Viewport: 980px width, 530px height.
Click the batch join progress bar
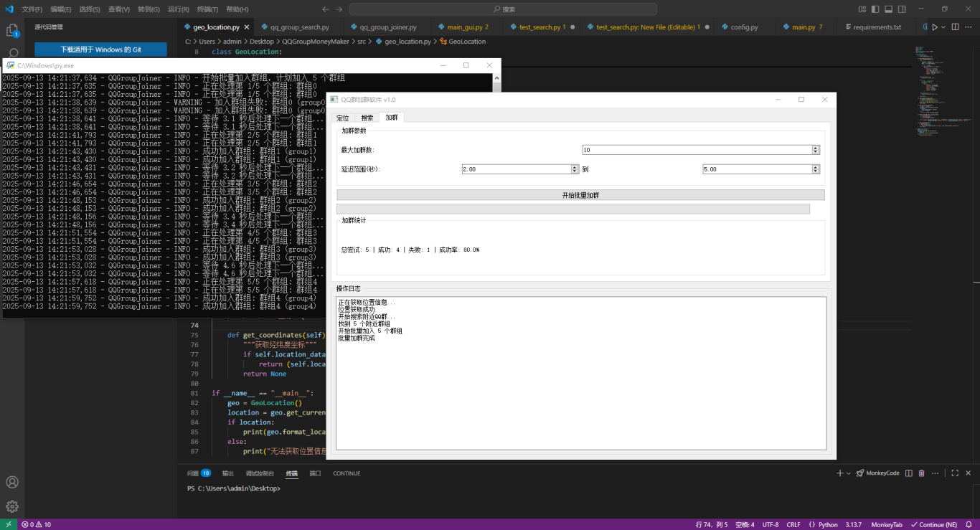(x=573, y=209)
